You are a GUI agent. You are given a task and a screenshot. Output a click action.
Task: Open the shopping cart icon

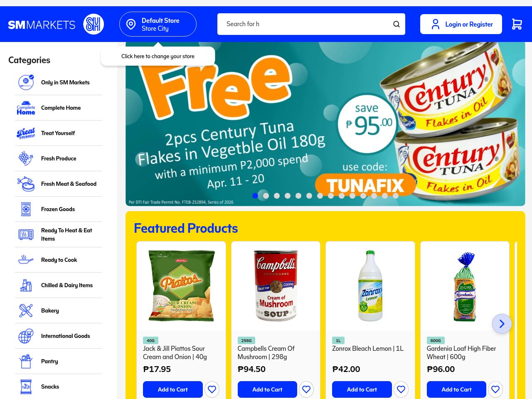[x=517, y=24]
